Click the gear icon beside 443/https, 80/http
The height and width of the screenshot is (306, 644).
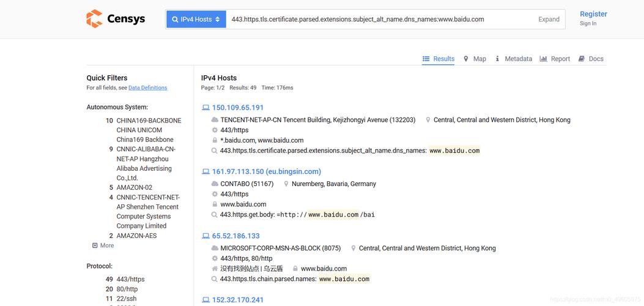coord(215,258)
